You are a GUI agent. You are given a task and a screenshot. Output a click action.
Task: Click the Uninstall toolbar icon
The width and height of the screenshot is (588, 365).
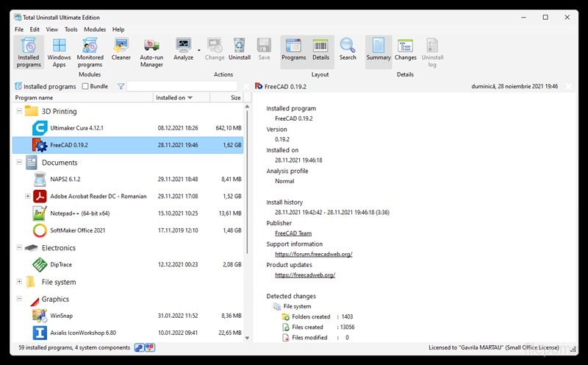tap(239, 50)
